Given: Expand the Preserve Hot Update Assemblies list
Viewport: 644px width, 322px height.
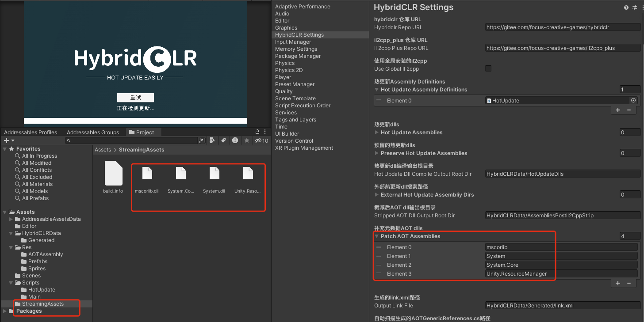Looking at the screenshot, I should pyautogui.click(x=377, y=153).
